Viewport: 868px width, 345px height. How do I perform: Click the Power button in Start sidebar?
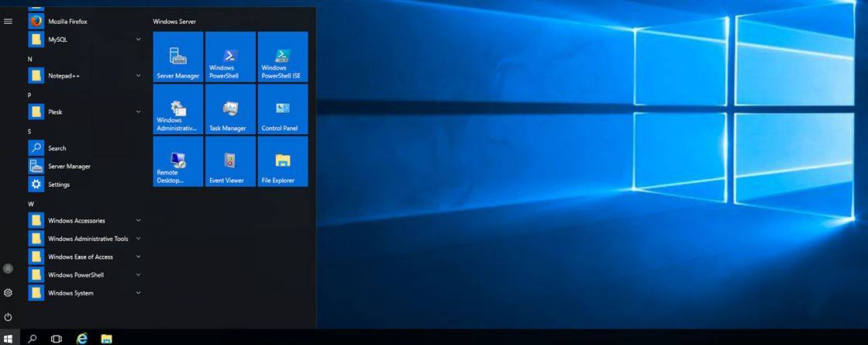[x=8, y=317]
